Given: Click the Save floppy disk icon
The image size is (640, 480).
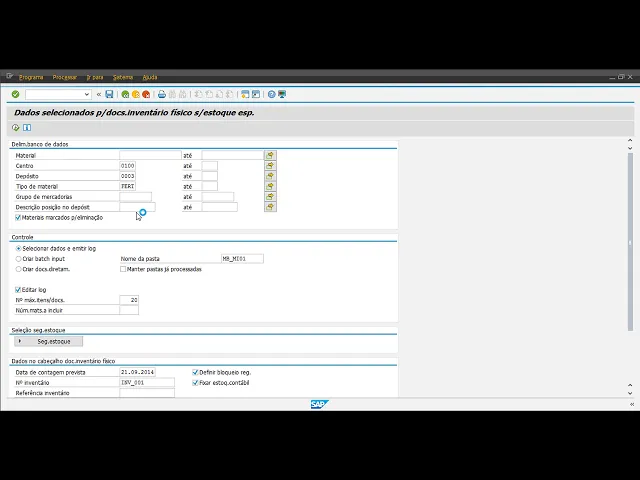Looking at the screenshot, I should 109,94.
